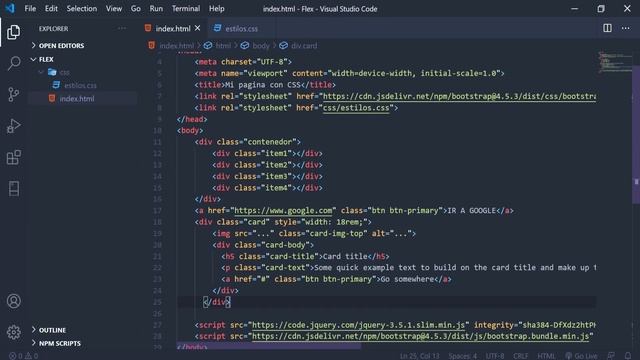Open the Run and Debug view
Viewport: 640px width, 360px height.
[x=13, y=126]
